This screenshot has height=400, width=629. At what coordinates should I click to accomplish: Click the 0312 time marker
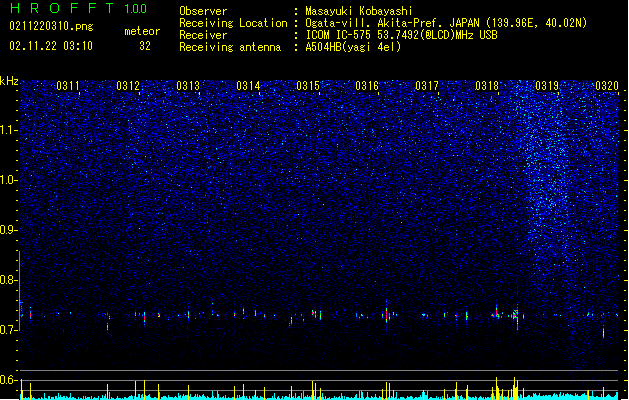click(x=128, y=85)
